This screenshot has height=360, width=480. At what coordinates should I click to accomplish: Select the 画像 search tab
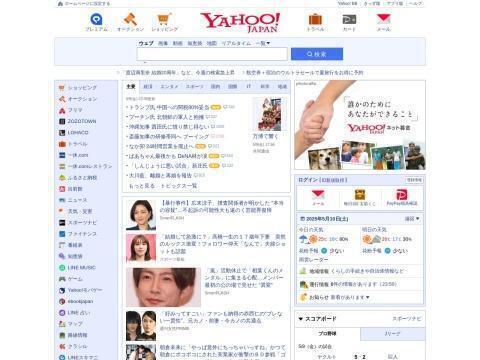pyautogui.click(x=163, y=43)
